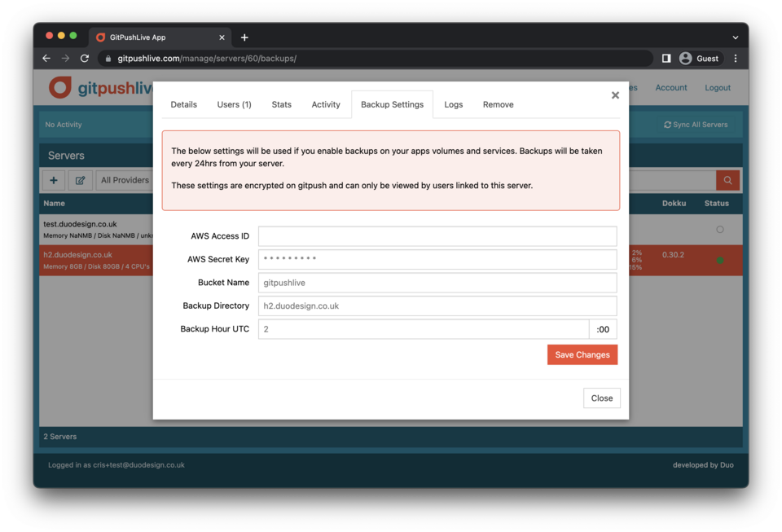The width and height of the screenshot is (782, 532).
Task: Click the red search button
Action: pyautogui.click(x=727, y=180)
